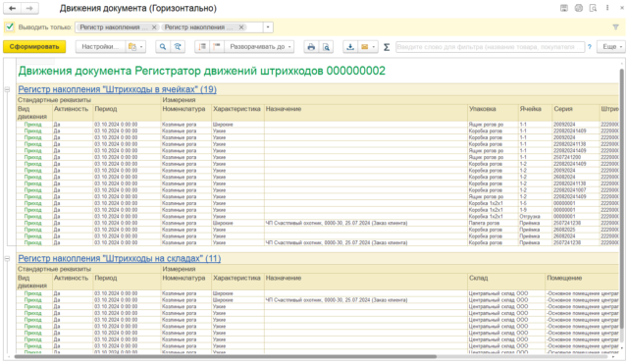The image size is (628, 364).
Task: Click the Сформировать button
Action: (x=34, y=47)
